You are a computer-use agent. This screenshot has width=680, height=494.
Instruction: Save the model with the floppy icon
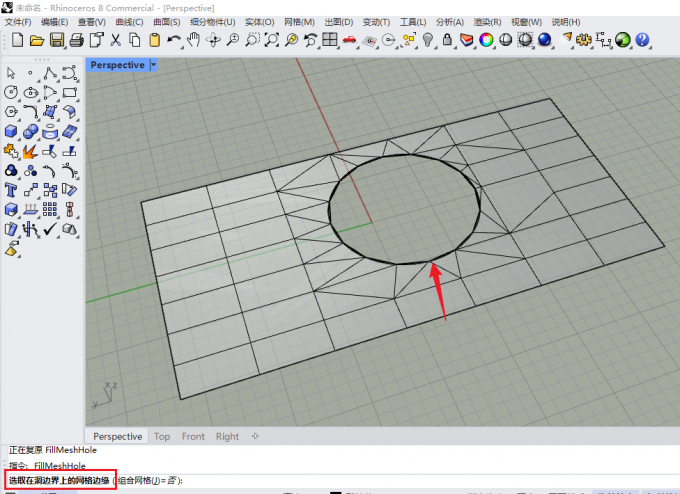[57, 40]
